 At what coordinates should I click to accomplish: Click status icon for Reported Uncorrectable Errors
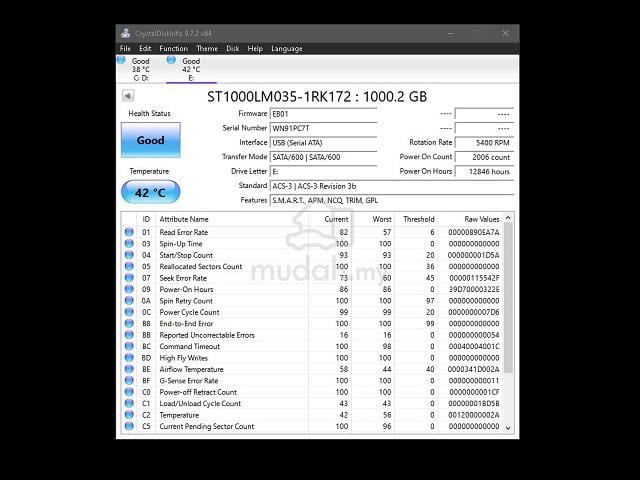tap(129, 335)
